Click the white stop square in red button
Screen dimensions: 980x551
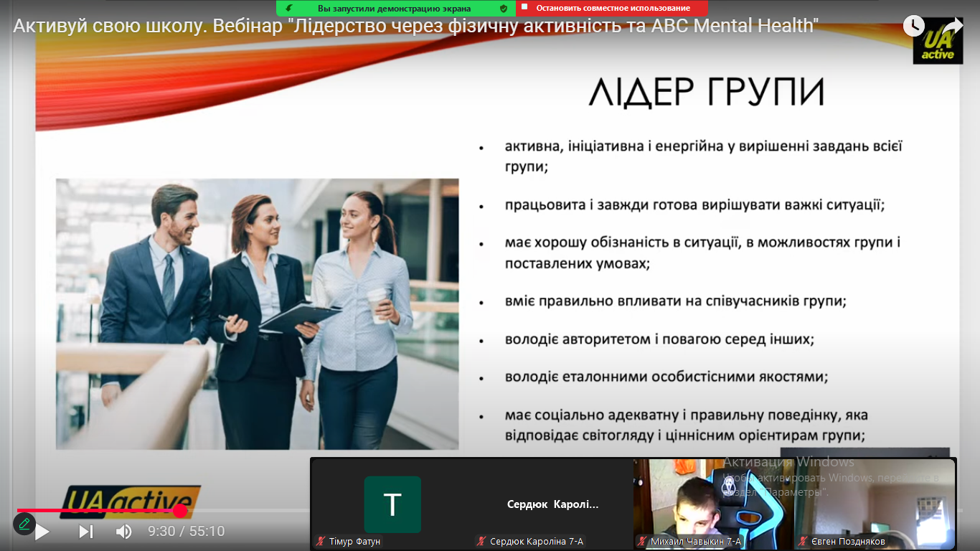tap(524, 7)
